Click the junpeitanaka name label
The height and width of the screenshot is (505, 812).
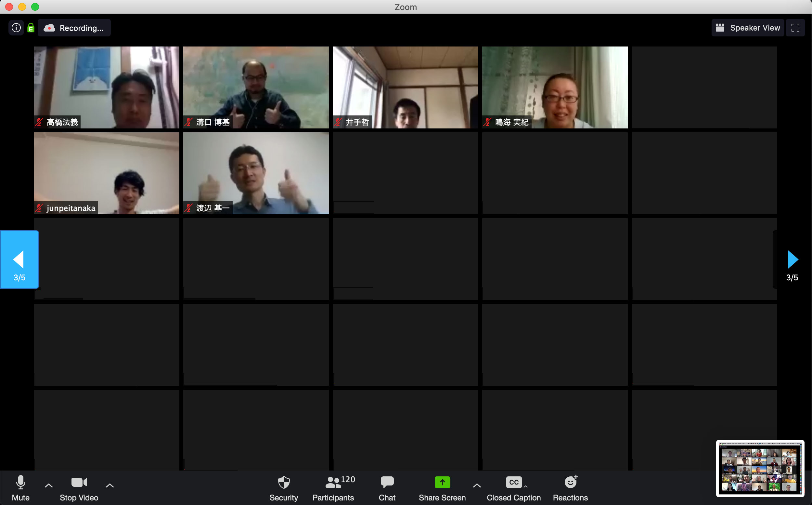tap(71, 208)
